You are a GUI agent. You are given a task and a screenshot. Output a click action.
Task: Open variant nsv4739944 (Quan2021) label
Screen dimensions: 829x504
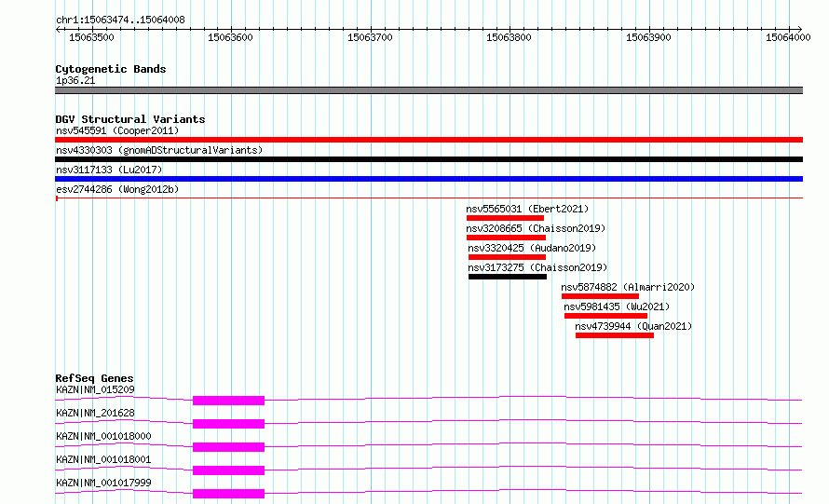(x=633, y=326)
